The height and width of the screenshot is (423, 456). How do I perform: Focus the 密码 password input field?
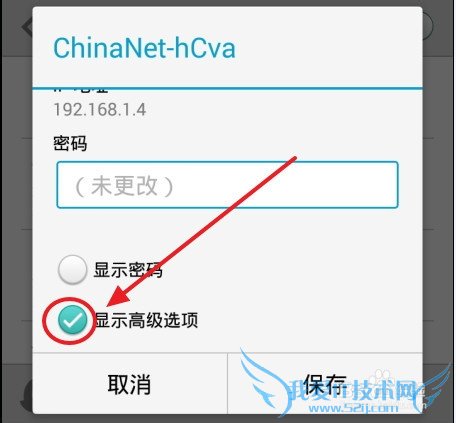coord(227,185)
